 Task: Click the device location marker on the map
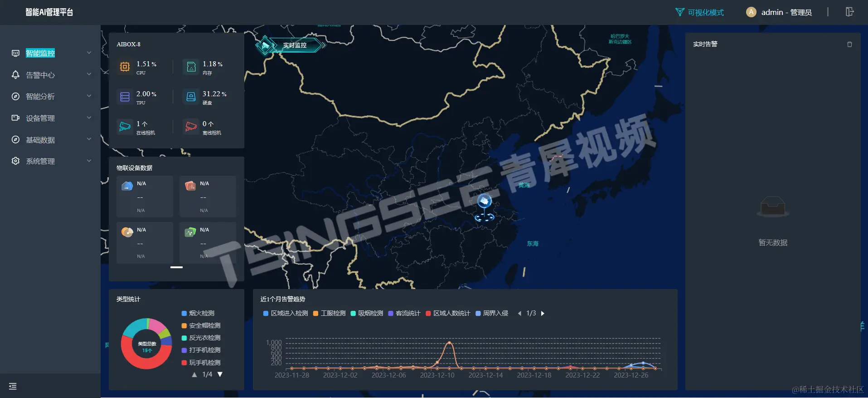pos(484,207)
